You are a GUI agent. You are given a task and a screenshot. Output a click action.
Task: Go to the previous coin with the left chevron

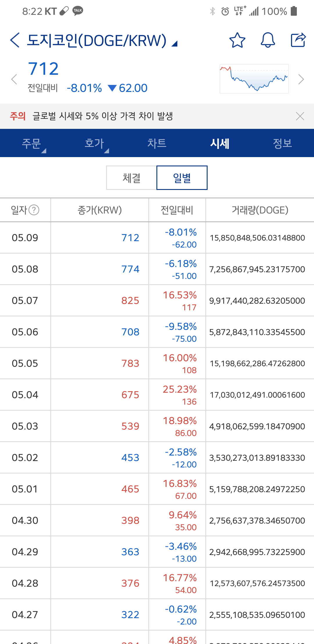(14, 79)
